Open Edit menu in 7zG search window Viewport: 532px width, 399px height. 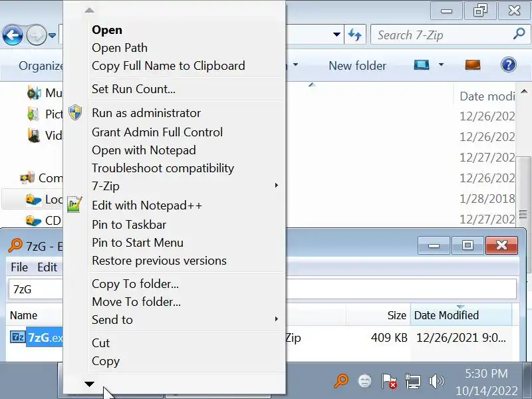pyautogui.click(x=47, y=267)
